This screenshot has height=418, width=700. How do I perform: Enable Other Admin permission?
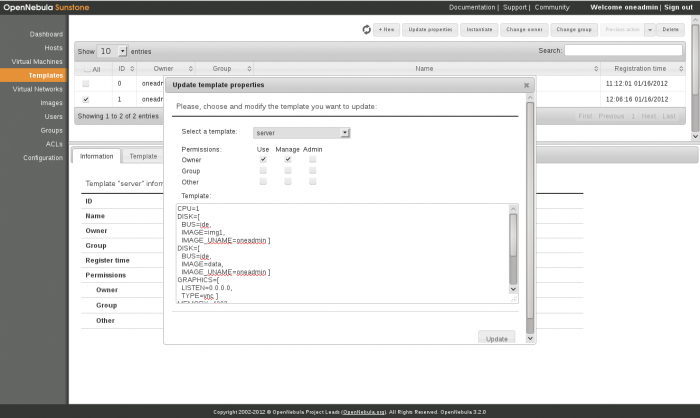tap(312, 181)
